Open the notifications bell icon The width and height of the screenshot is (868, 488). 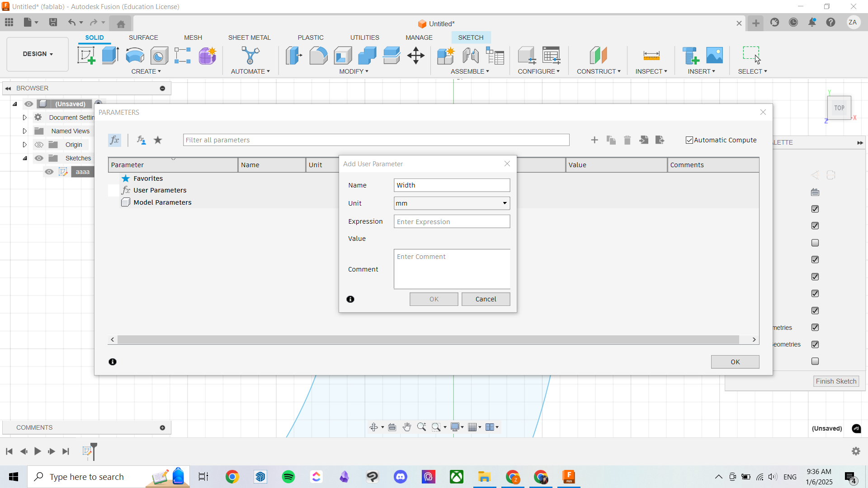pyautogui.click(x=812, y=22)
